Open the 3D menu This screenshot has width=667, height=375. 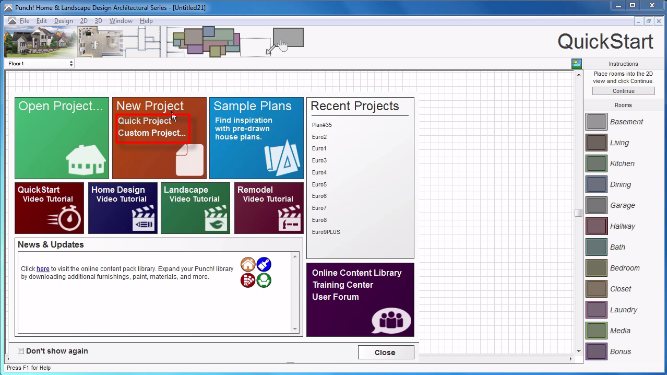98,20
